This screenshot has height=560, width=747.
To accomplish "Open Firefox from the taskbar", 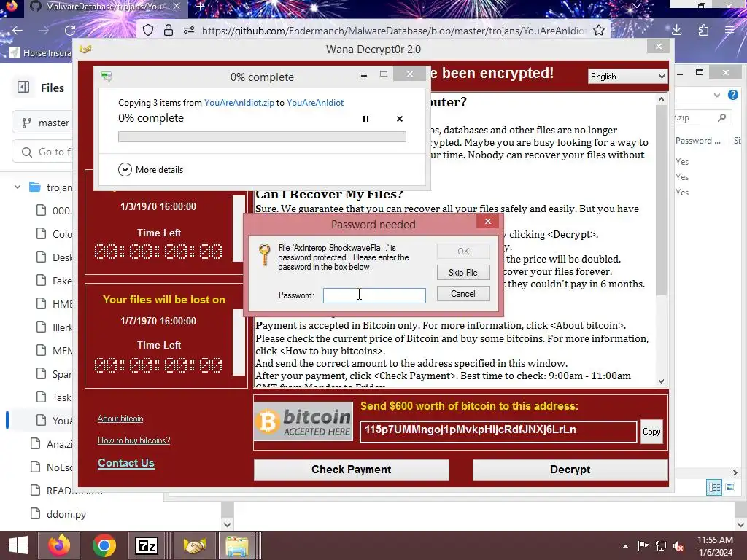I will click(59, 545).
